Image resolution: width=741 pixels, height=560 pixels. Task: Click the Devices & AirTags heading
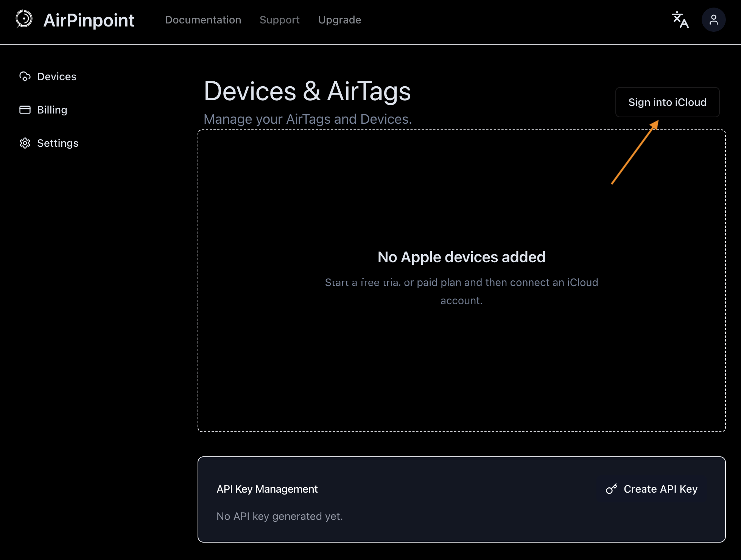[307, 91]
